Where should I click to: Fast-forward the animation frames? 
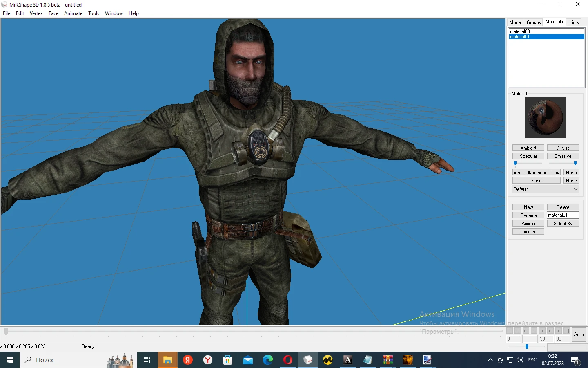[x=550, y=331]
